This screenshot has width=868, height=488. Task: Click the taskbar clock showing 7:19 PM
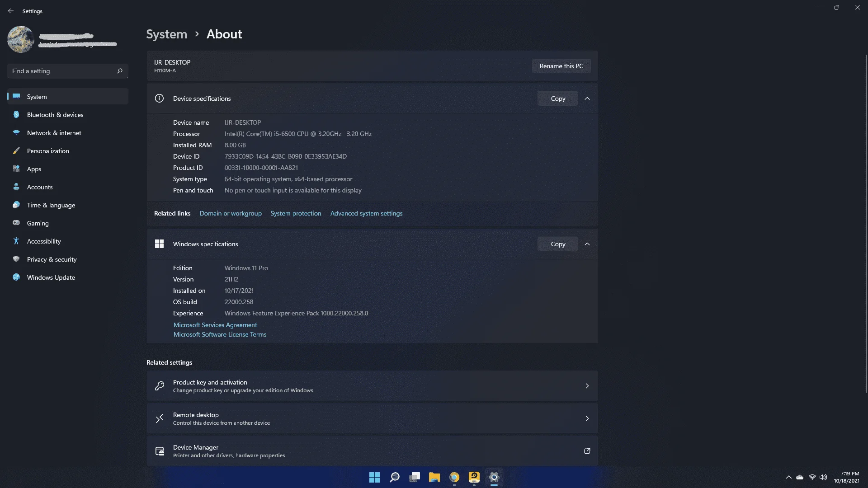click(847, 477)
